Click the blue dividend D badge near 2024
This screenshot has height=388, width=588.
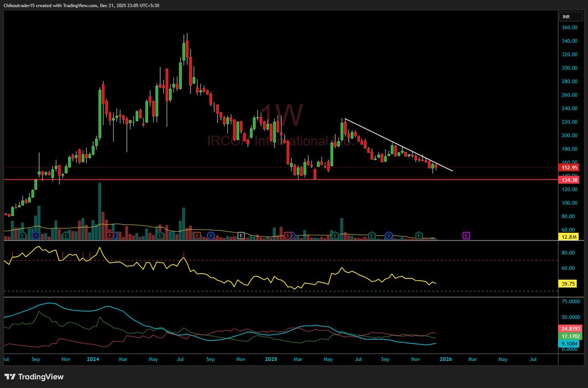tap(114, 235)
